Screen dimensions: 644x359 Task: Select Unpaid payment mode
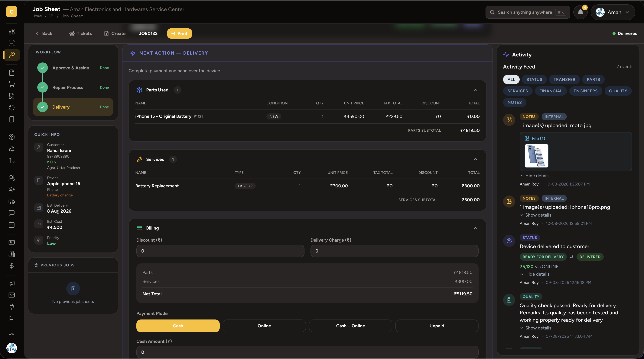coord(437,326)
